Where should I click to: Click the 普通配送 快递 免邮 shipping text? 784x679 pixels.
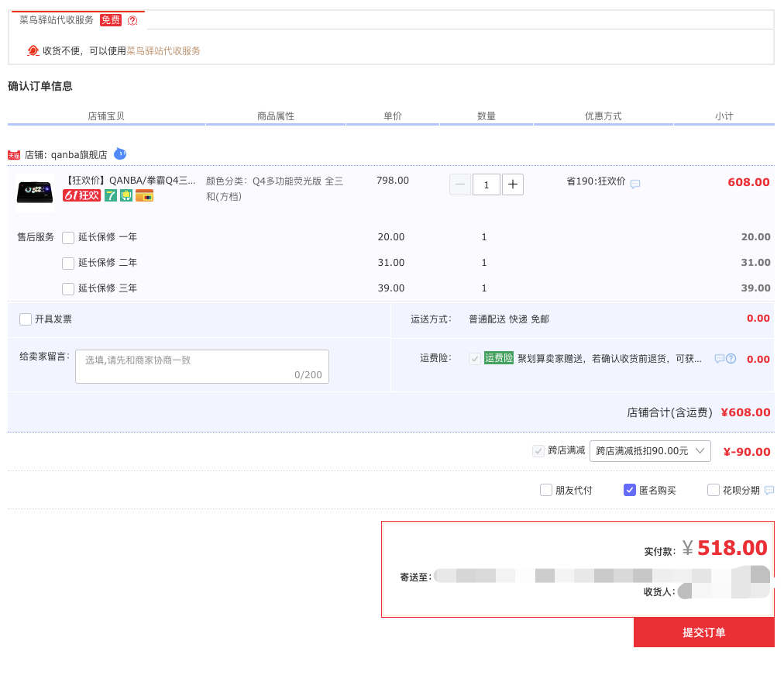coord(508,319)
